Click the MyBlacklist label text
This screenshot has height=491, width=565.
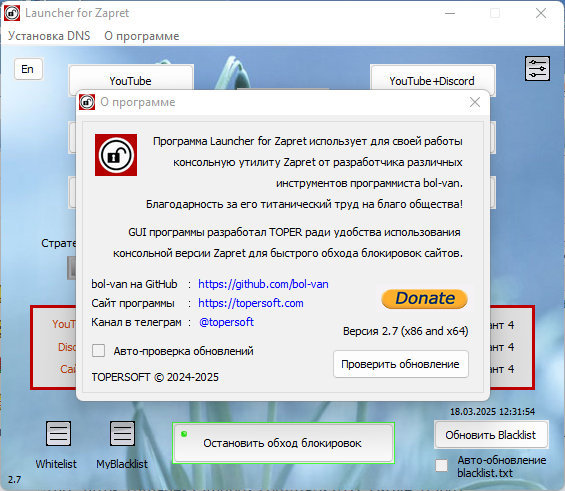click(122, 464)
